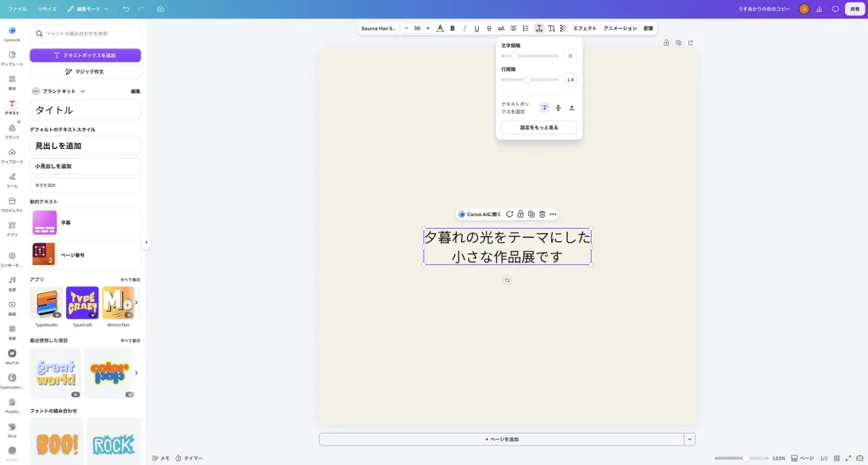868x465 pixels.
Task: Show more apps with carousel chevron
Action: 136,302
